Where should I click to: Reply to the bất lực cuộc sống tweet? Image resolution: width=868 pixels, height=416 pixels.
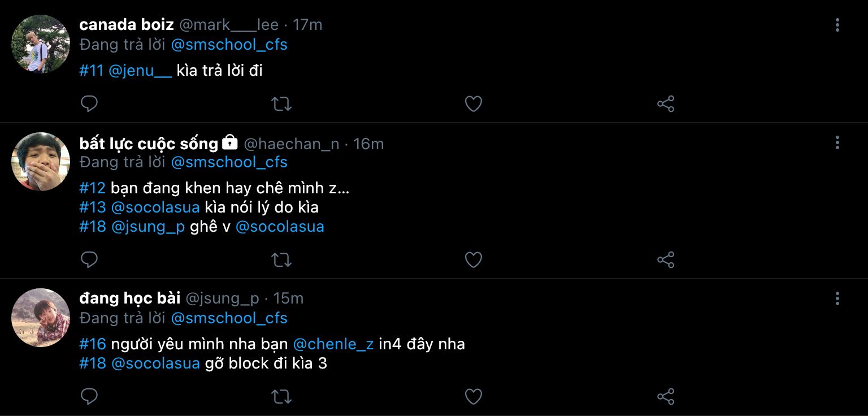89,260
